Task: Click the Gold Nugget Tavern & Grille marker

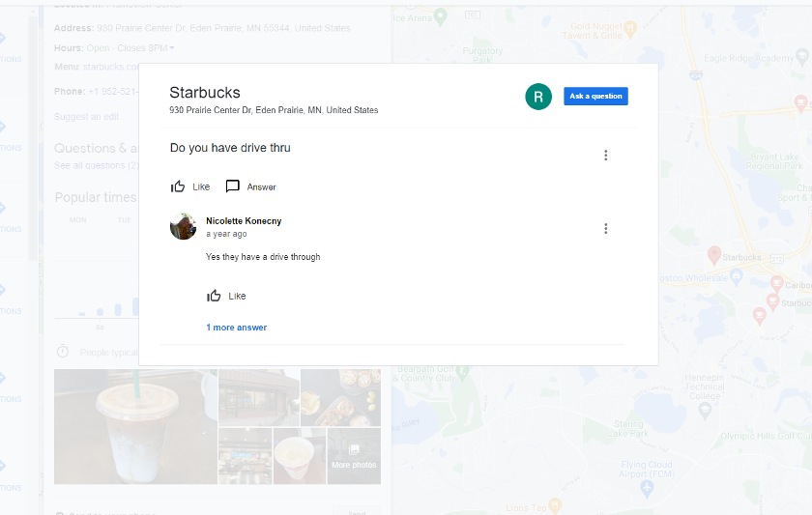Action: 629,28
